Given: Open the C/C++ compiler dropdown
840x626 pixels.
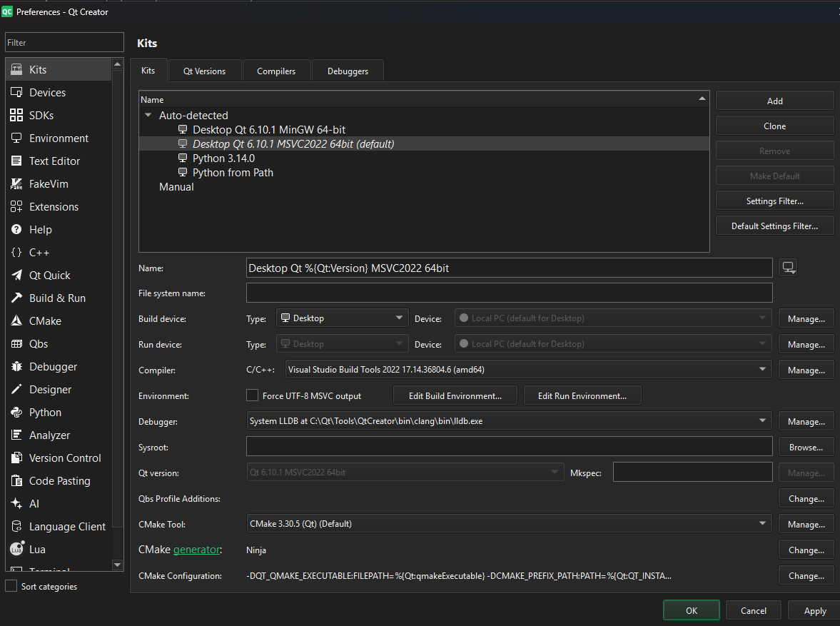Looking at the screenshot, I should click(x=528, y=370).
